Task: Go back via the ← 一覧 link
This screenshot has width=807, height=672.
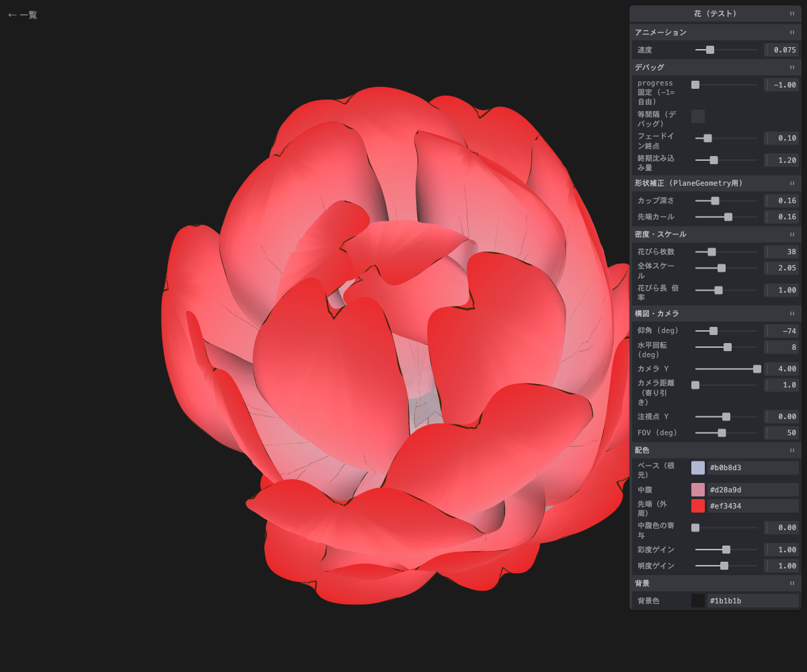Action: (x=22, y=15)
